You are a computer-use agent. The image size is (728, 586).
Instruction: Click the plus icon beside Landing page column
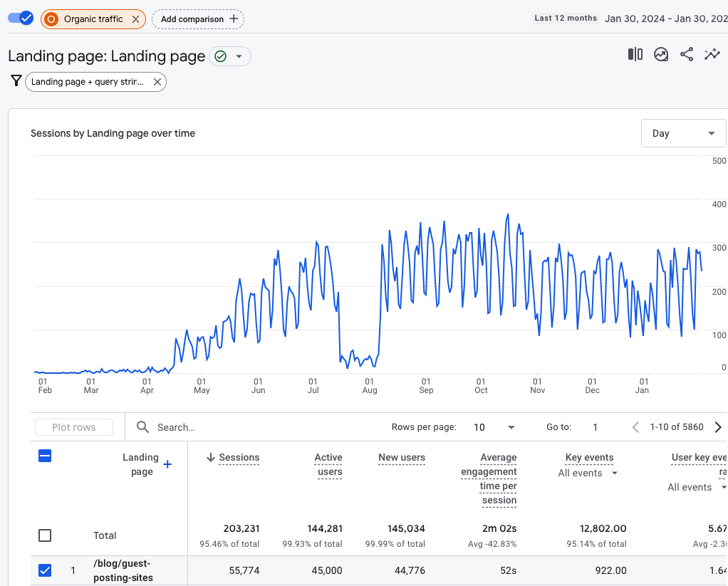pyautogui.click(x=167, y=464)
